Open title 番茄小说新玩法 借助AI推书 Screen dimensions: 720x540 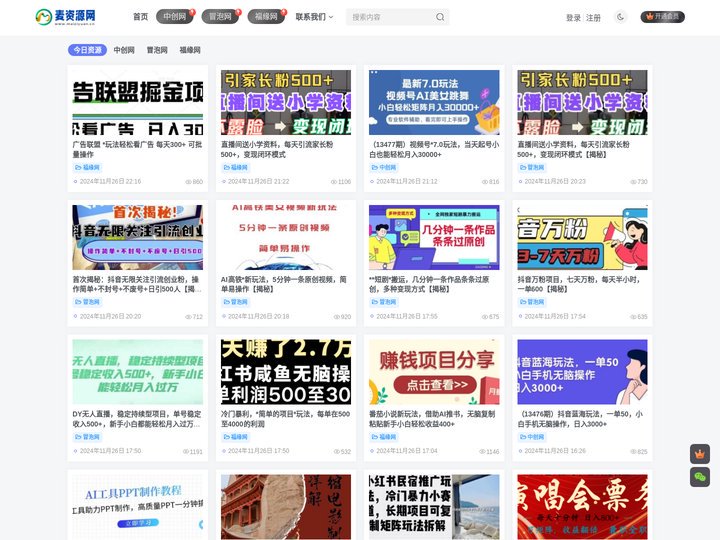[432, 419]
